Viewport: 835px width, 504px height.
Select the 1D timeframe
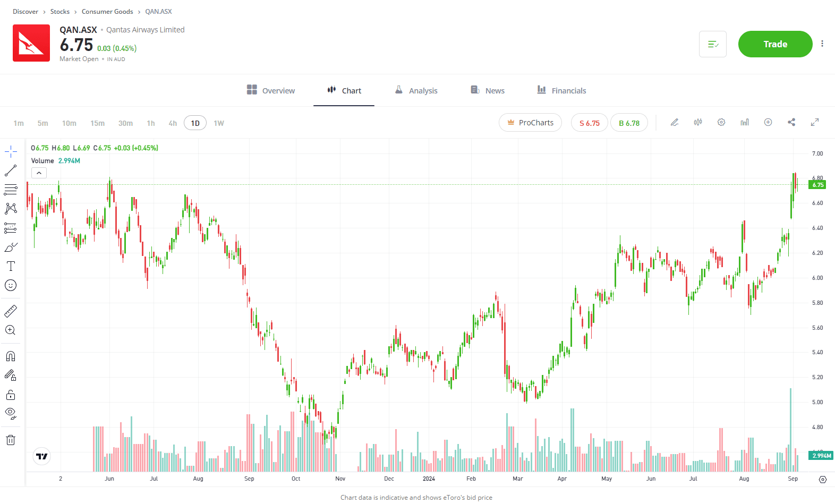(x=195, y=123)
